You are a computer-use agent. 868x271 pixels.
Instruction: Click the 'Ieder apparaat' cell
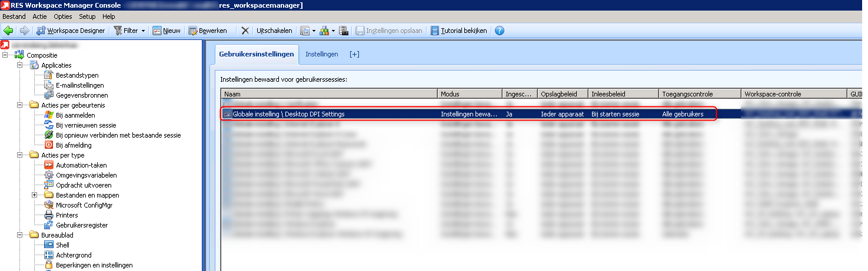click(563, 114)
